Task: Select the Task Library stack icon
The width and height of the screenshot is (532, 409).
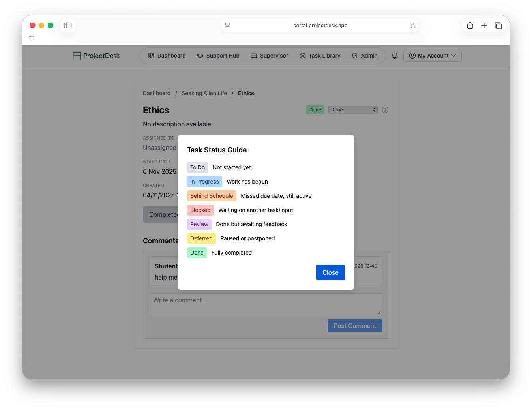Action: [x=302, y=56]
